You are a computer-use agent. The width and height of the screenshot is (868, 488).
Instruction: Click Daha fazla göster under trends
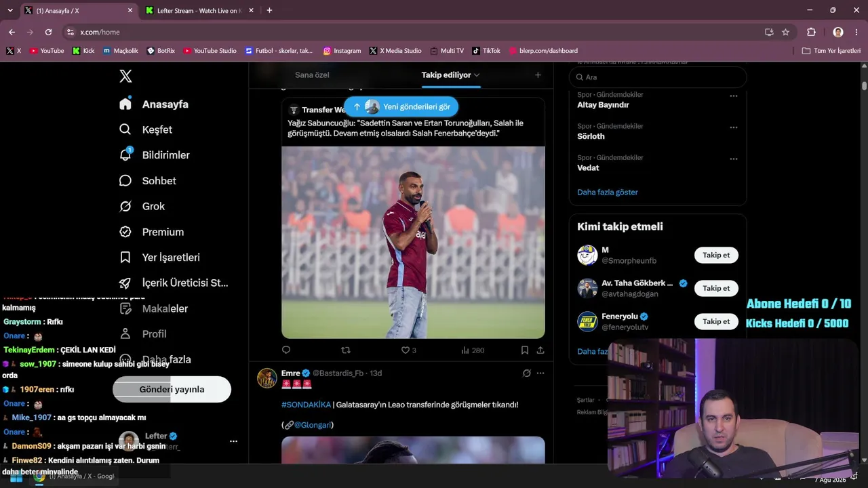[608, 192]
